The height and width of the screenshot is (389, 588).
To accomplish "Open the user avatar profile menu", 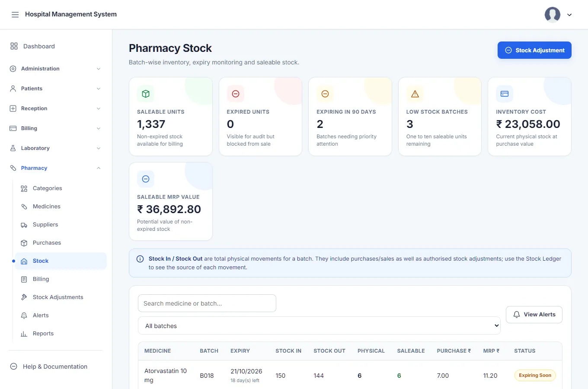I will (x=552, y=15).
